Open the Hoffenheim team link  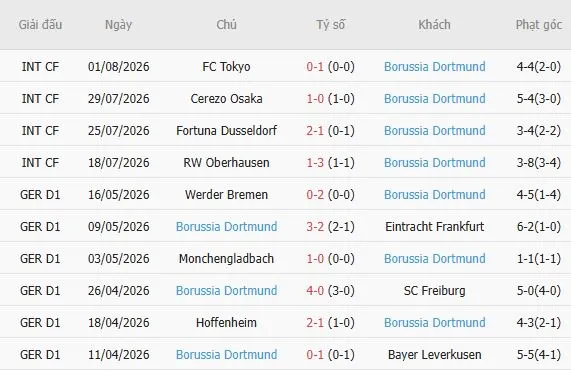[226, 323]
